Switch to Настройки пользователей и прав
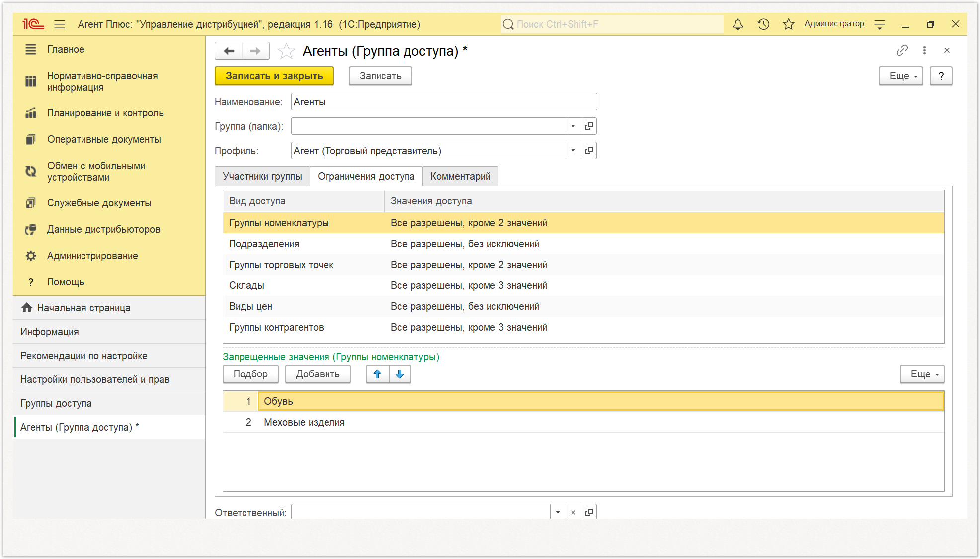This screenshot has width=980, height=559. point(109,379)
